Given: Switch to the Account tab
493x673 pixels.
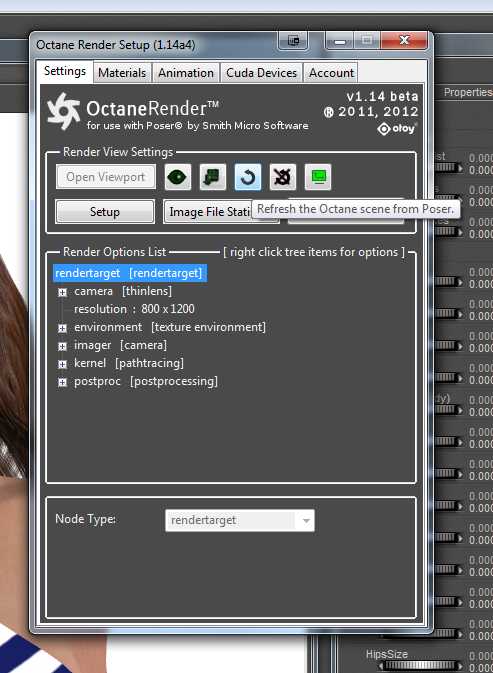Looking at the screenshot, I should (331, 73).
